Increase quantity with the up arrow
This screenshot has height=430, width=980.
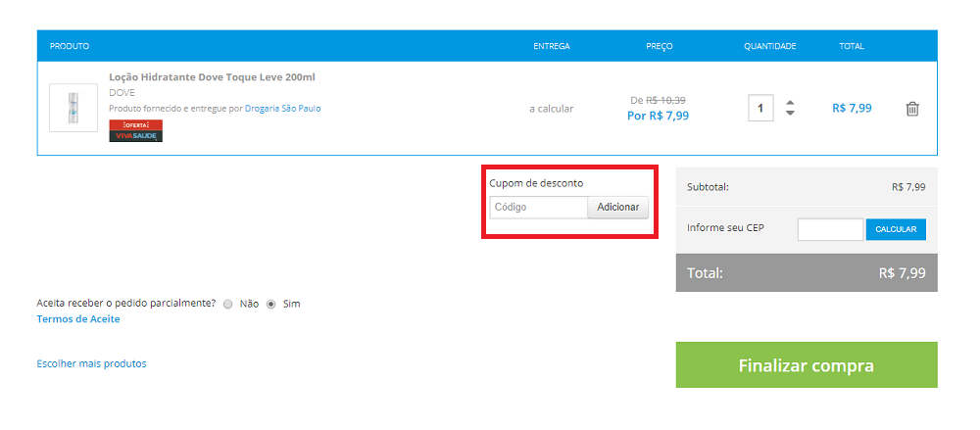click(790, 102)
